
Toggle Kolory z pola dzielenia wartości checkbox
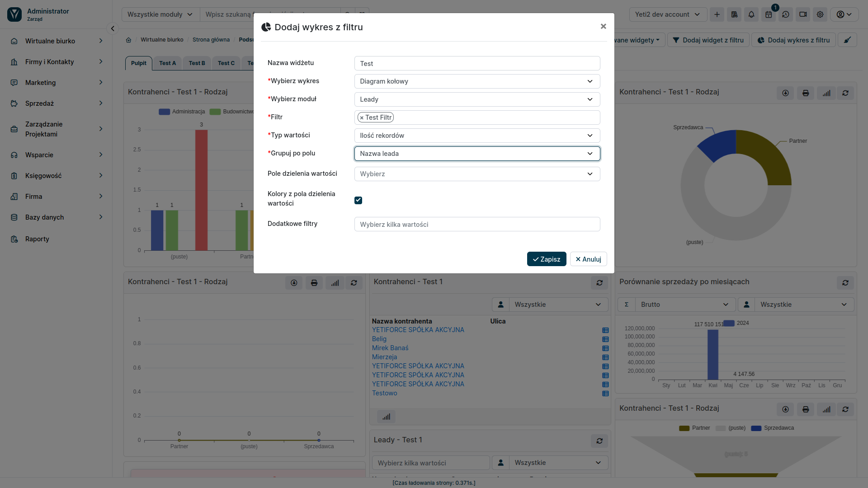pos(358,200)
